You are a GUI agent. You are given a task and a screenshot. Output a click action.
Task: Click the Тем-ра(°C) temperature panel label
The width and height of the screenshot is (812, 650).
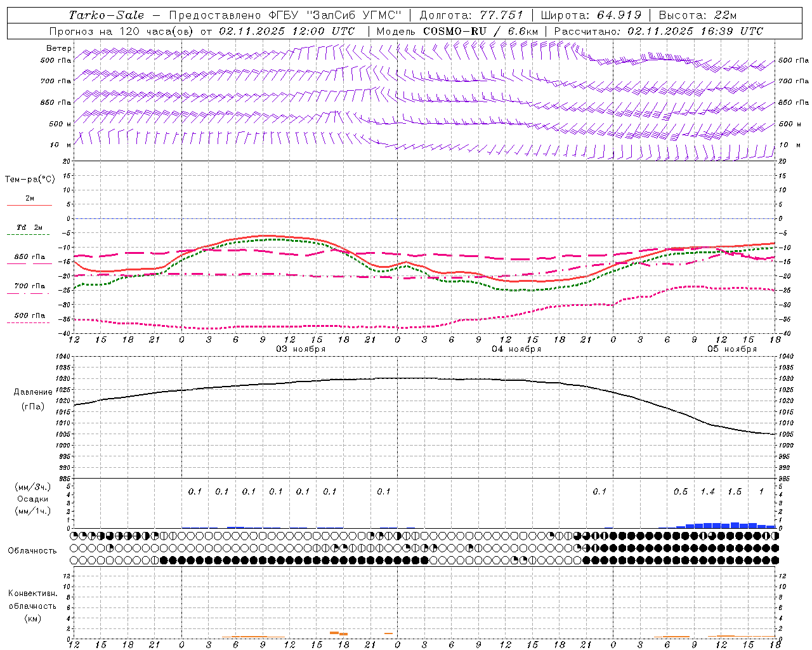point(30,180)
